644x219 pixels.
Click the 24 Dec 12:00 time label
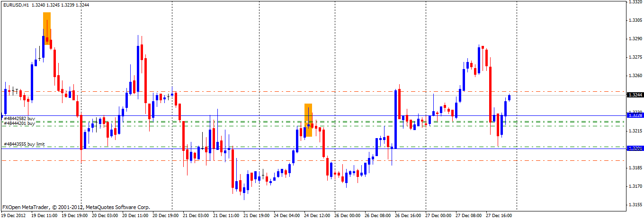(317, 215)
